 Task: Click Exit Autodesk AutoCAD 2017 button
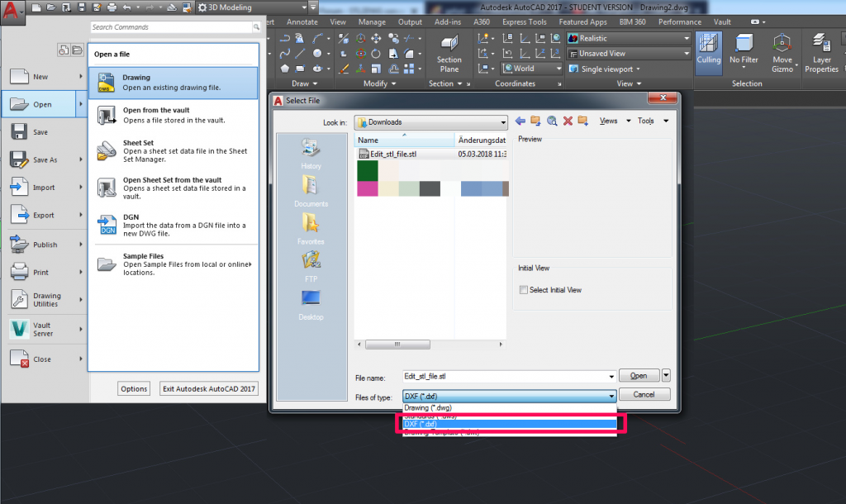(x=209, y=388)
